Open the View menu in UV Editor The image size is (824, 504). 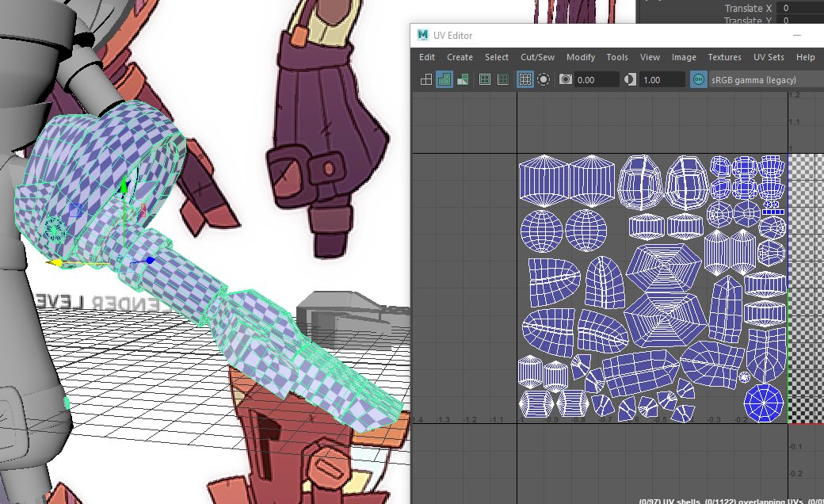pyautogui.click(x=650, y=57)
